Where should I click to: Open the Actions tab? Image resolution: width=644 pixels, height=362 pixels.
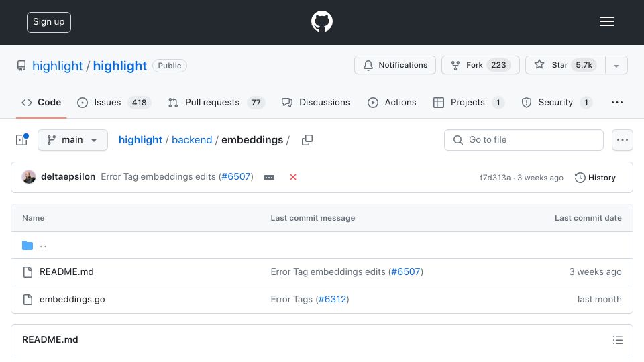pyautogui.click(x=392, y=102)
